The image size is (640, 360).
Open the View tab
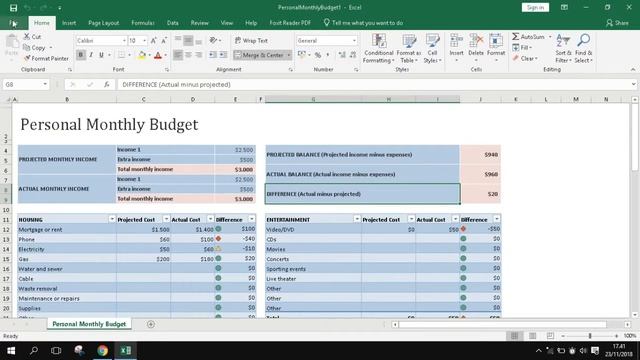(x=227, y=23)
